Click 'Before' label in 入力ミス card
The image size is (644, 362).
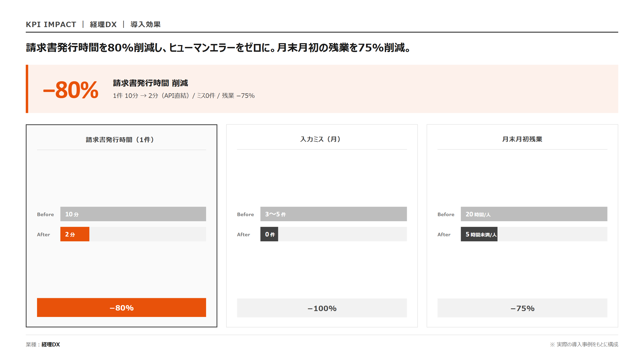click(x=246, y=214)
